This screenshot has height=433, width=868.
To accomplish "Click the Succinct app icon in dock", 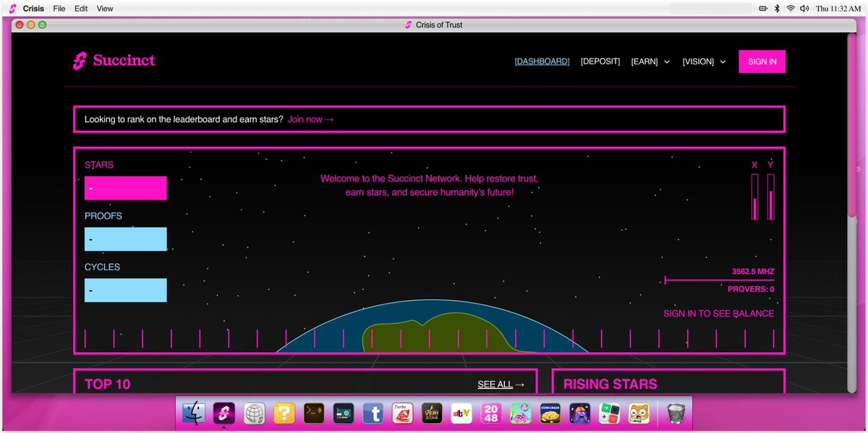I will point(224,413).
